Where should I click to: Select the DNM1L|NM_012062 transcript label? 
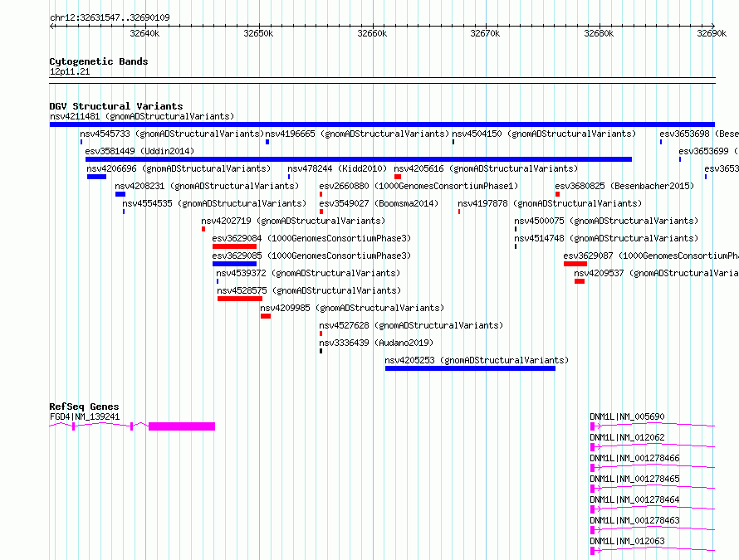627,437
